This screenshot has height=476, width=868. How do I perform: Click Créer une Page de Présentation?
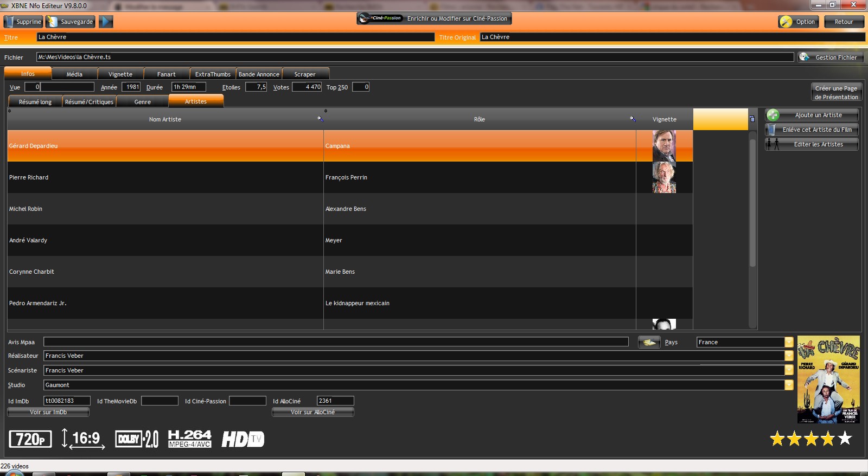coord(836,93)
